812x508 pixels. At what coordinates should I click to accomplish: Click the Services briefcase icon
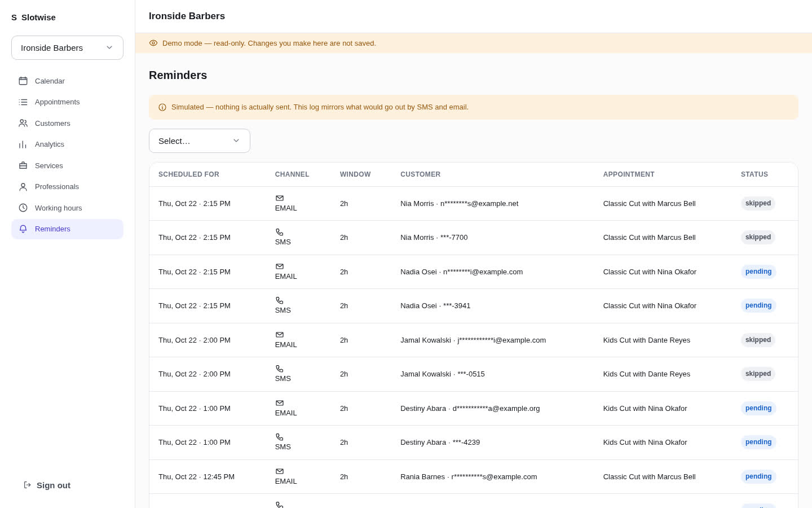[x=23, y=165]
